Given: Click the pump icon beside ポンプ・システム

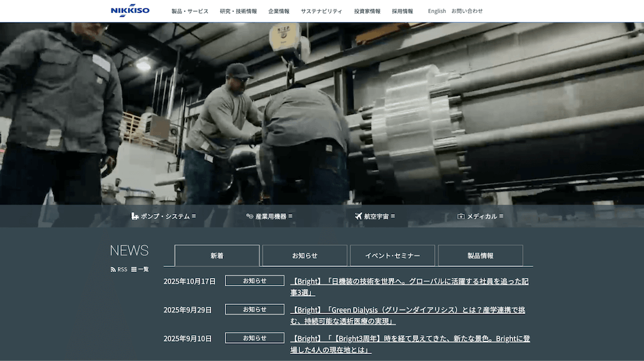Looking at the screenshot, I should (135, 217).
